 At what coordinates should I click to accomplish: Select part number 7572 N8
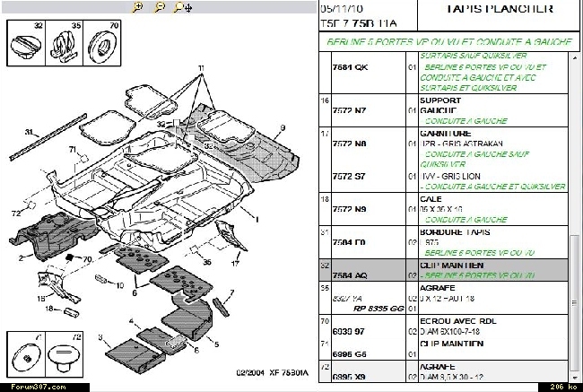point(349,144)
